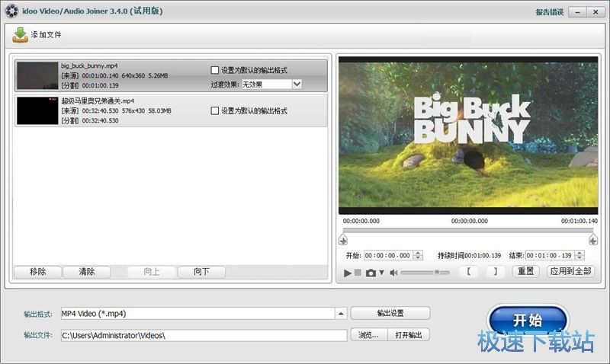Screen dimensions: 610x364
Task: Click the 向下 move down button
Action: click(x=201, y=272)
